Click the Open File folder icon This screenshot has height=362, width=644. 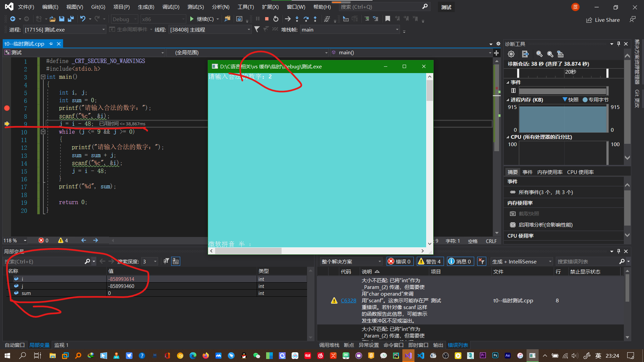coord(52,19)
